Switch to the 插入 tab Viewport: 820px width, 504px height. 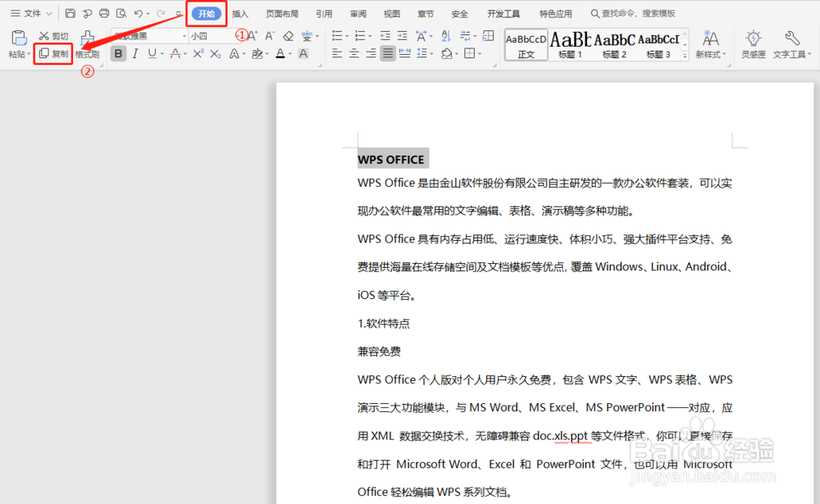(240, 14)
